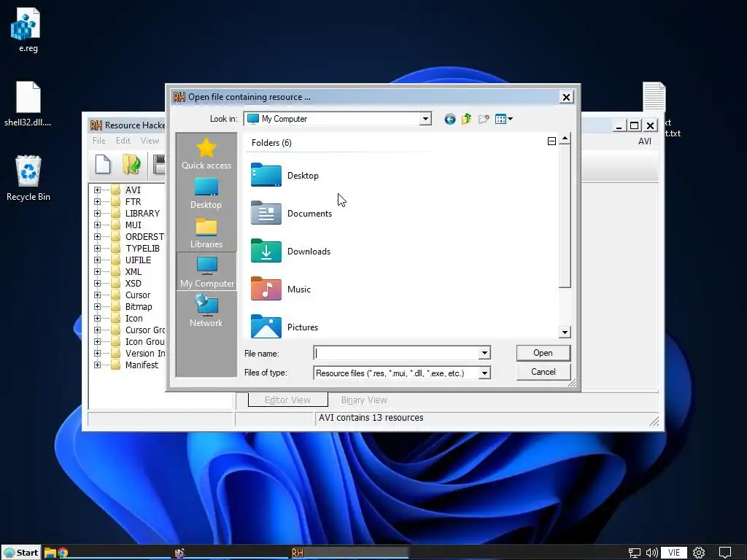Screen dimensions: 747x560
Task: Collapse the Folders (6) group
Action: (x=551, y=141)
